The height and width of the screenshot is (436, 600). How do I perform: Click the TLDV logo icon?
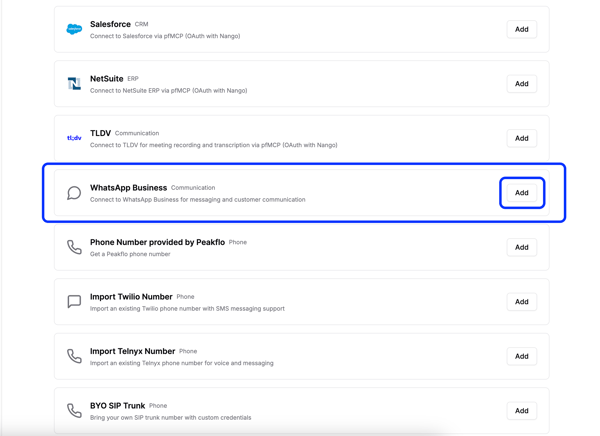74,138
